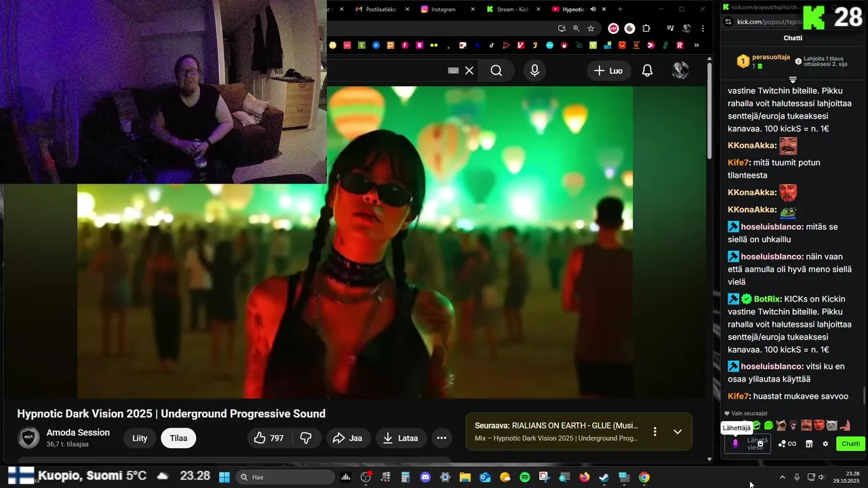
Task: Open Chrome three-dot menu
Action: pos(703,28)
